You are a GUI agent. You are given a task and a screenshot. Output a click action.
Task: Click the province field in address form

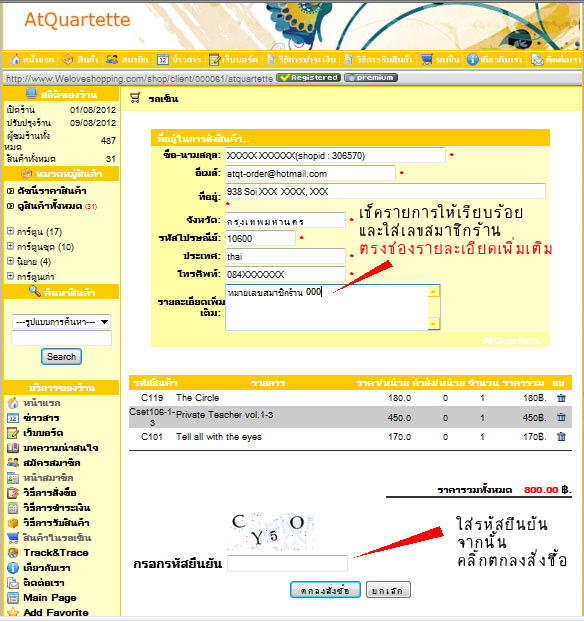tap(285, 220)
